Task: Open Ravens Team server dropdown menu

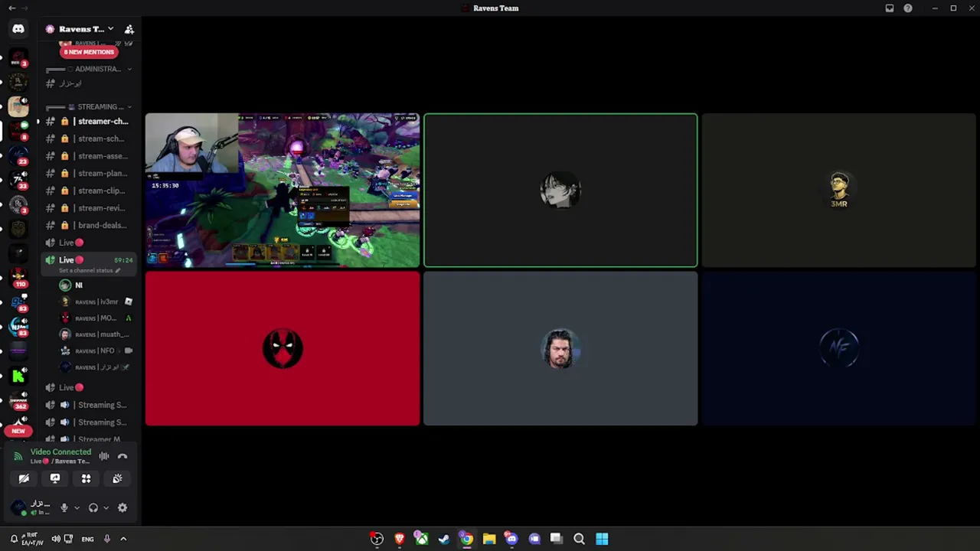Action: 85,29
